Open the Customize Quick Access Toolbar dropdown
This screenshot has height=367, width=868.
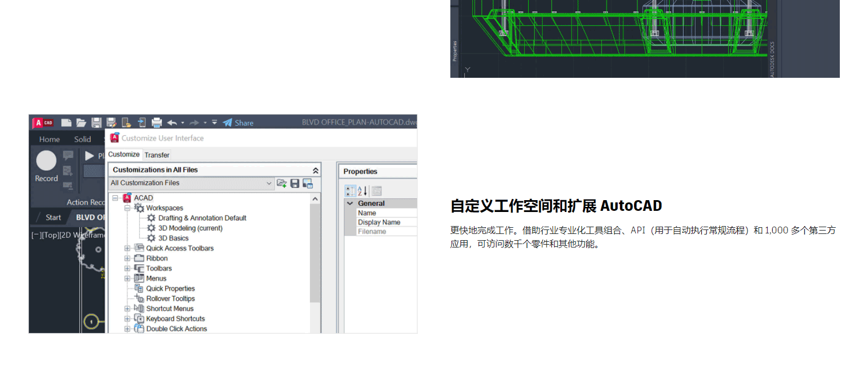point(215,122)
